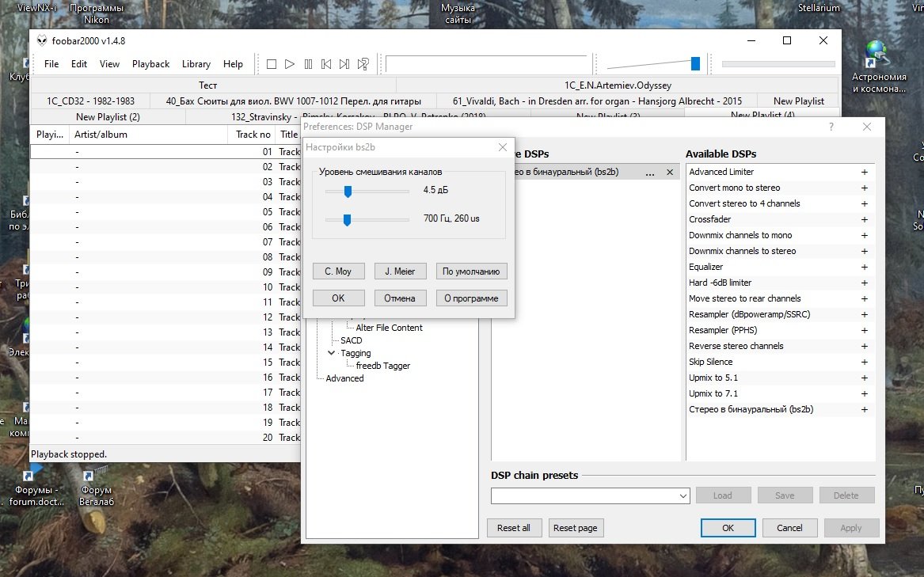Add Upmix to 5.1 DSP

click(865, 378)
